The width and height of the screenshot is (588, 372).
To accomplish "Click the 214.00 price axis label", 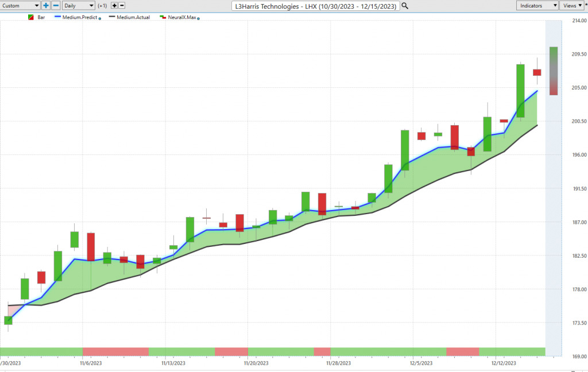I will 579,21.
